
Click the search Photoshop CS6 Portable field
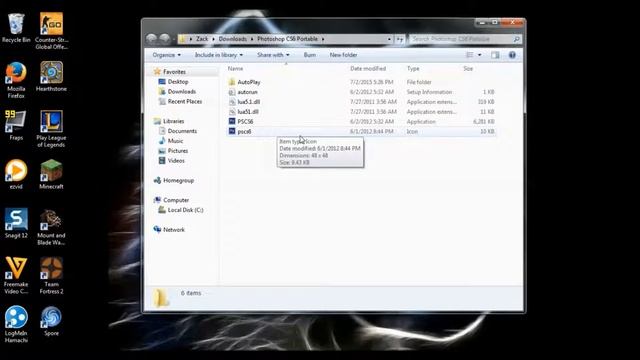(x=460, y=39)
